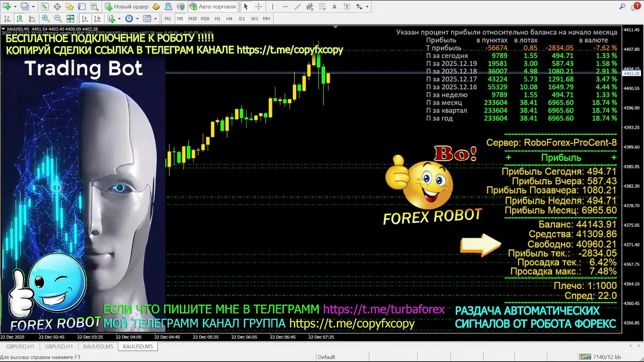Viewport: 644px width, 362px height.
Task: Set timeframe to M1
Action: (168, 19)
